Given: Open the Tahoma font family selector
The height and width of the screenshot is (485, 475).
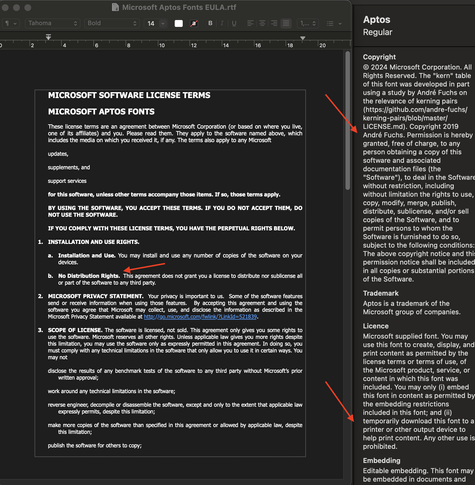Looking at the screenshot, I should [52, 23].
